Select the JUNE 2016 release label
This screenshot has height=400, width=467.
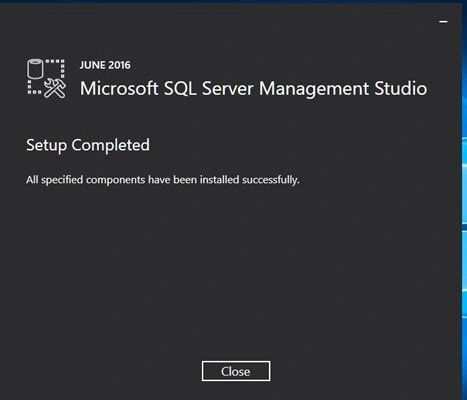[105, 65]
